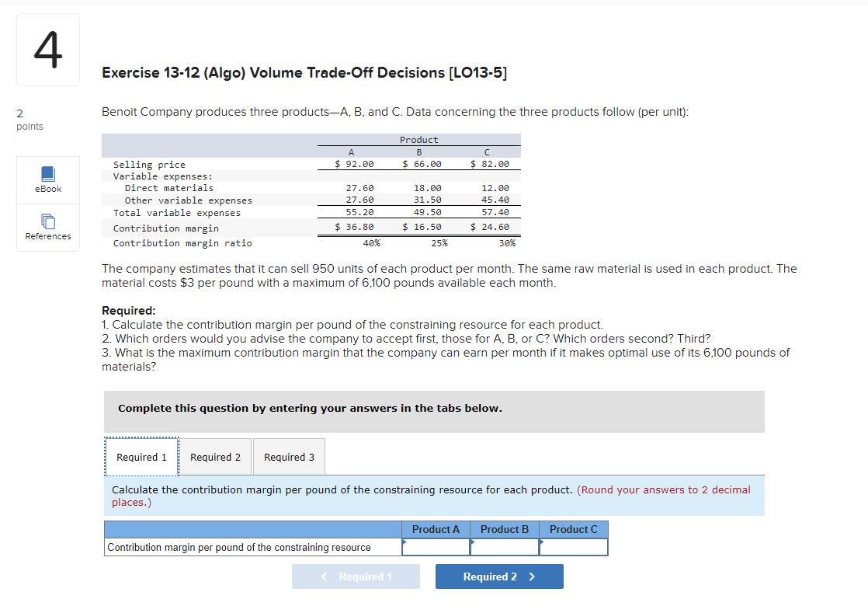This screenshot has height=613, width=868.
Task: Click the right chevron on Required 2 button
Action: [533, 576]
